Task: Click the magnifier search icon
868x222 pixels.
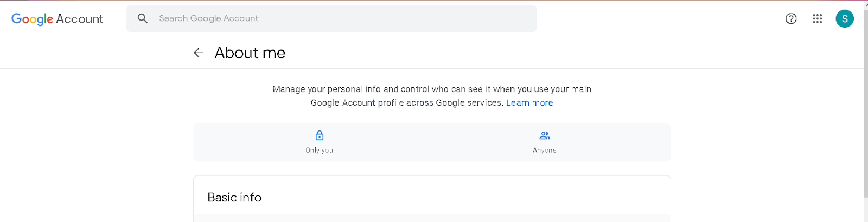Action: tap(143, 18)
